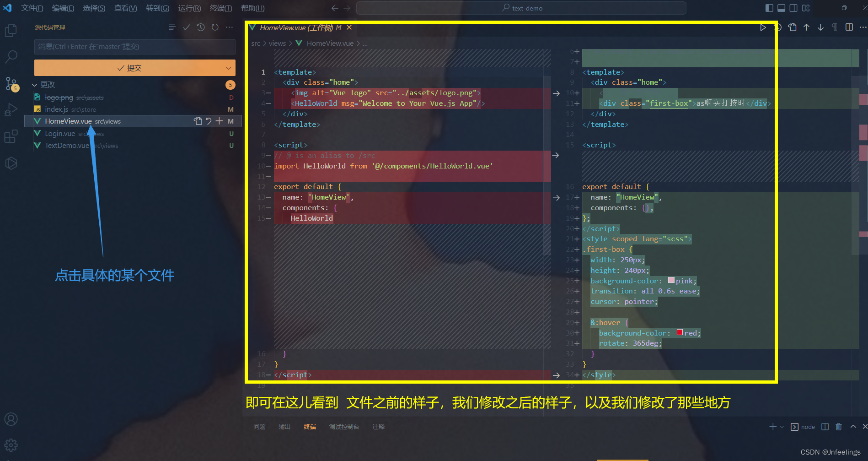The image size is (868, 461).
Task: Open the 选择 menu
Action: 94,8
